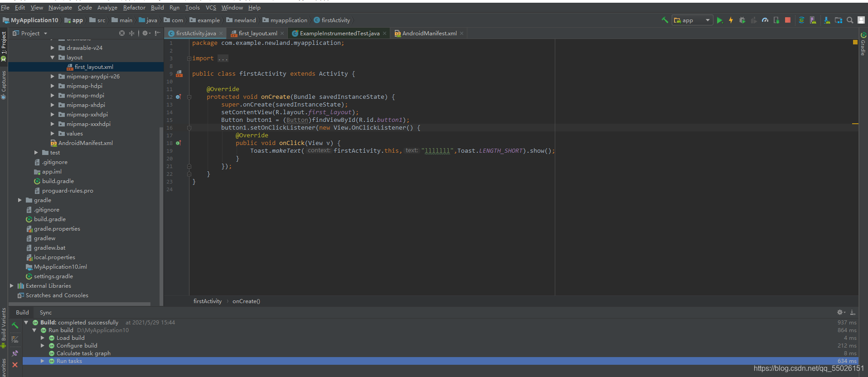Open the Refactor menu
Screen dimensions: 868x377
[x=134, y=7]
